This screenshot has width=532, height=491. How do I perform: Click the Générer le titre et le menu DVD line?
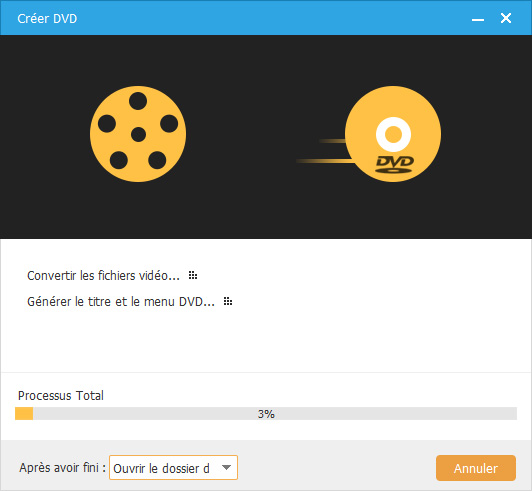tap(121, 301)
